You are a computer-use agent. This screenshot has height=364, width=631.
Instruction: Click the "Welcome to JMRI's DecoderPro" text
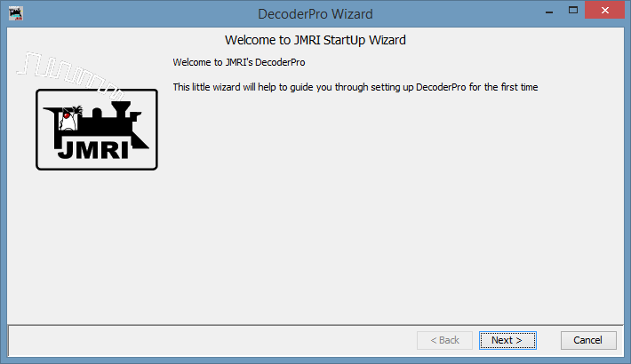239,62
